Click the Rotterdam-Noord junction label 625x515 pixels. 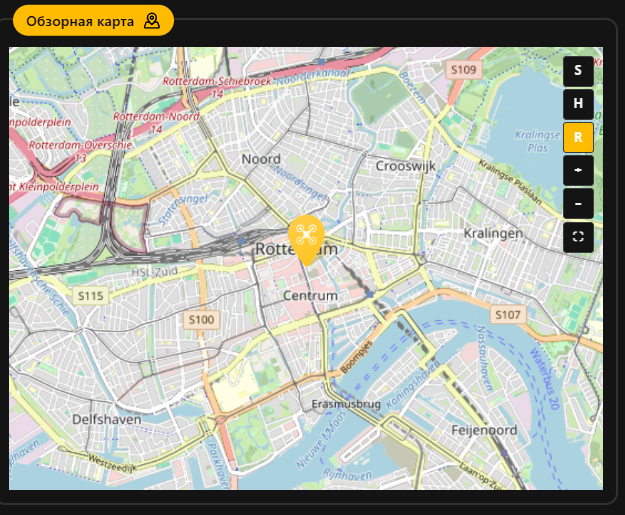[156, 122]
